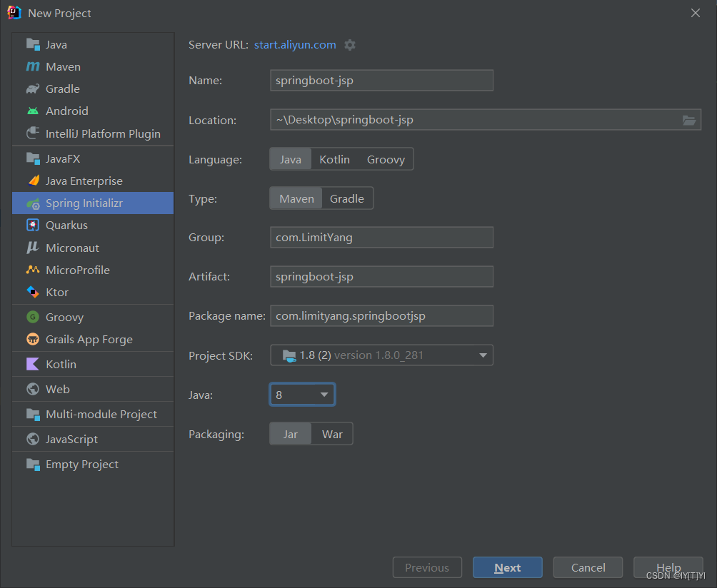Click the Empty Project folder icon
717x588 pixels.
33,464
